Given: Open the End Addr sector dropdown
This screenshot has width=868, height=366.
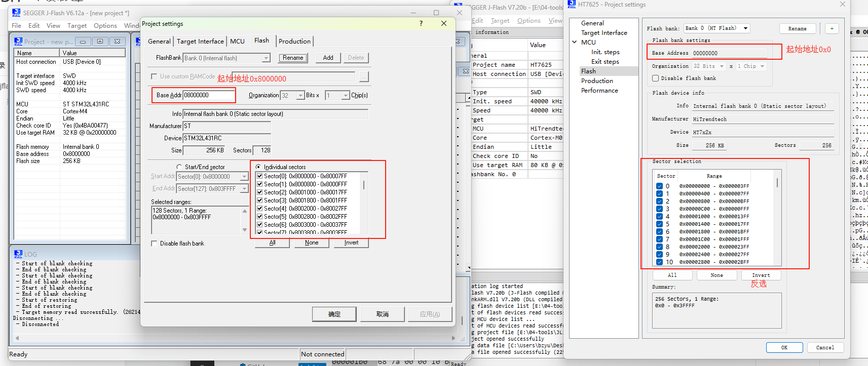Looking at the screenshot, I should pos(244,189).
